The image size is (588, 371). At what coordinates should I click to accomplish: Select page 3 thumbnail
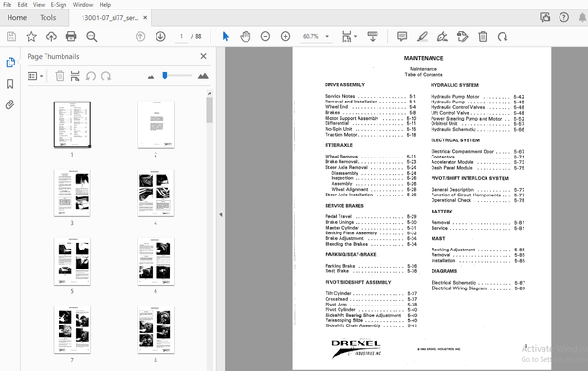coord(72,193)
